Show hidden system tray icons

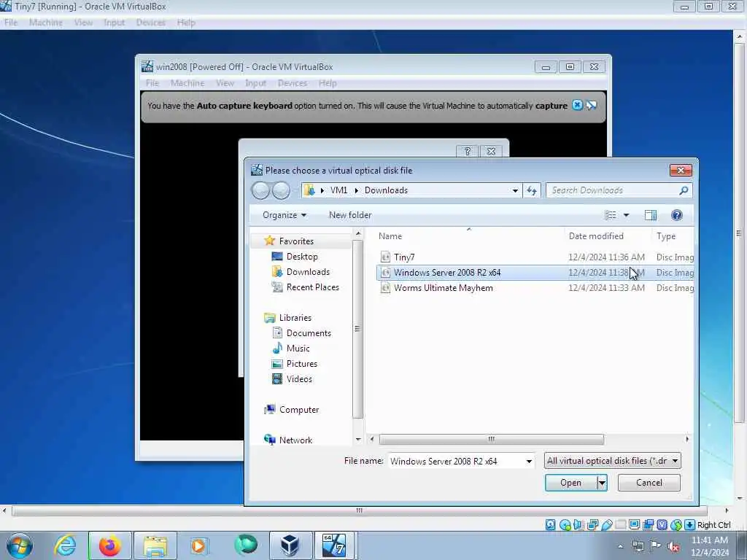coord(620,547)
